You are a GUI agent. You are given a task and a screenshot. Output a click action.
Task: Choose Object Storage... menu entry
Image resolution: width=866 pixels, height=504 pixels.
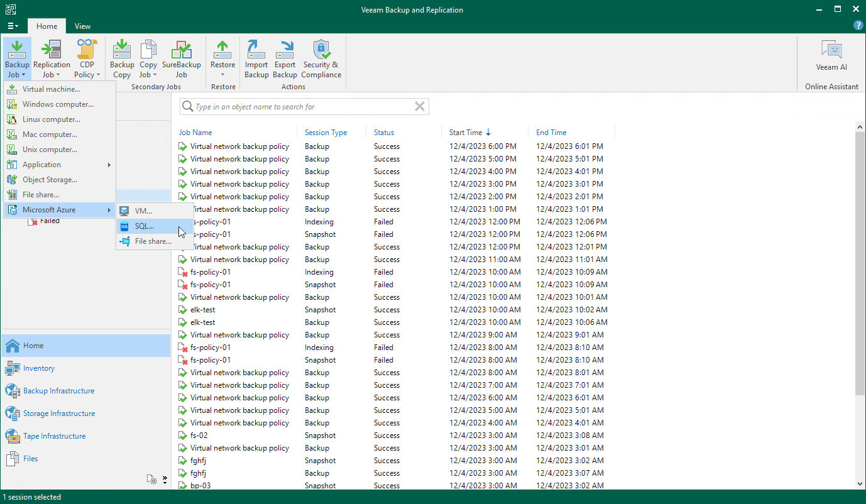[60, 180]
